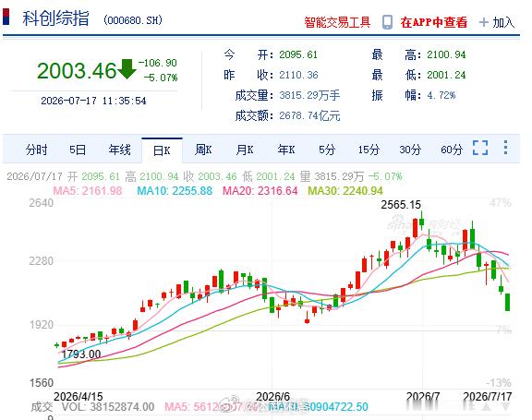532x420 pixels.
Task: Click the chart low label 1793.00
Action: pos(81,354)
